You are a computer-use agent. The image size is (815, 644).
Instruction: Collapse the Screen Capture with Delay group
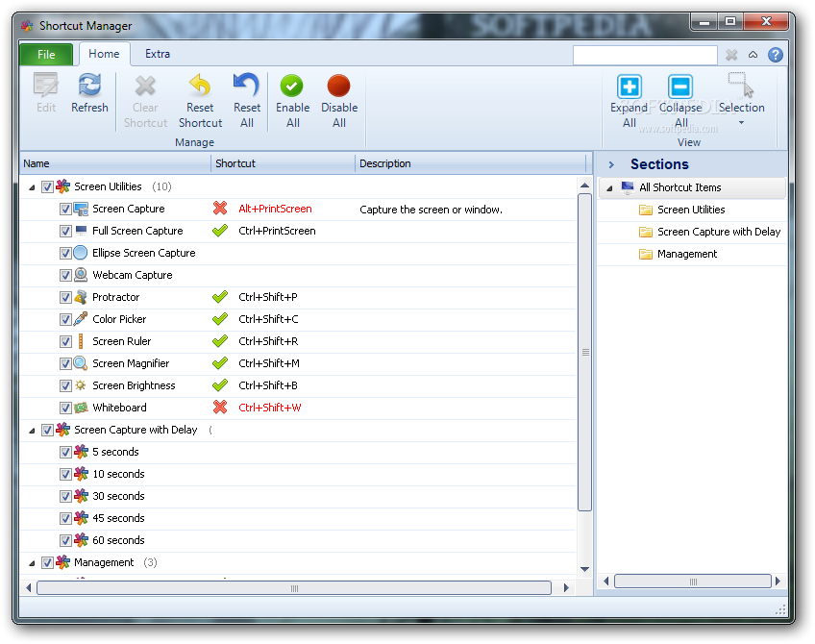pyautogui.click(x=32, y=431)
